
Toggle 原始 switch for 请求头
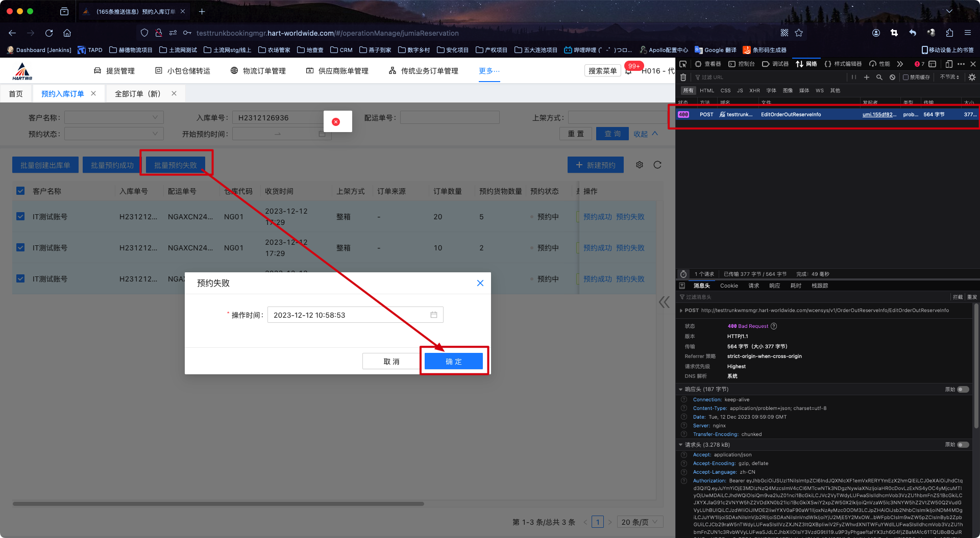click(963, 445)
